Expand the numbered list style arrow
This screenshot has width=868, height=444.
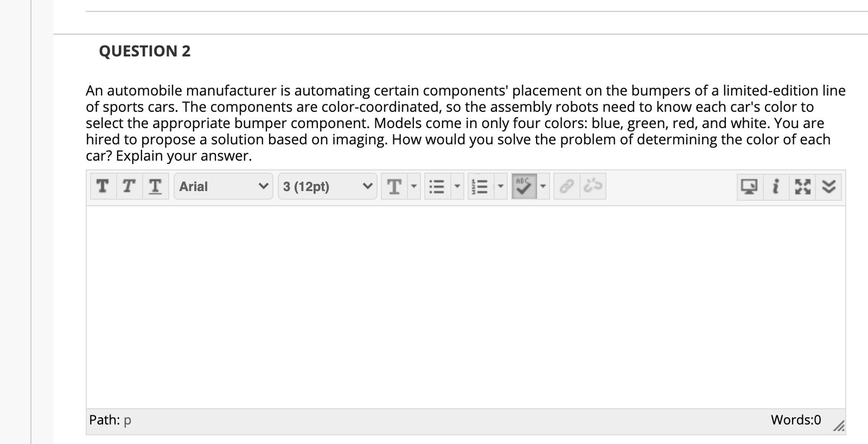[500, 187]
